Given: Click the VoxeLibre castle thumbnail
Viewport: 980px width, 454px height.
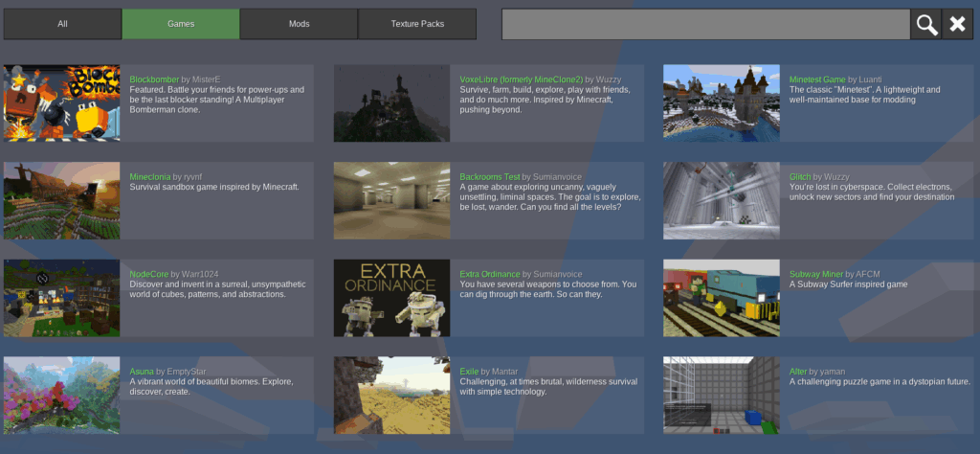Looking at the screenshot, I should click(x=391, y=103).
